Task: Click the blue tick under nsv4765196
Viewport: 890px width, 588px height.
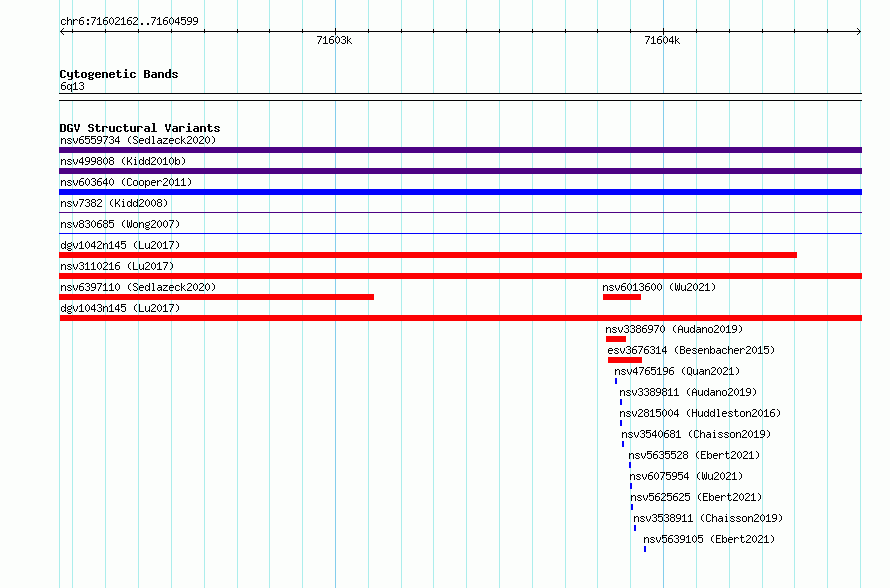Action: click(x=616, y=381)
